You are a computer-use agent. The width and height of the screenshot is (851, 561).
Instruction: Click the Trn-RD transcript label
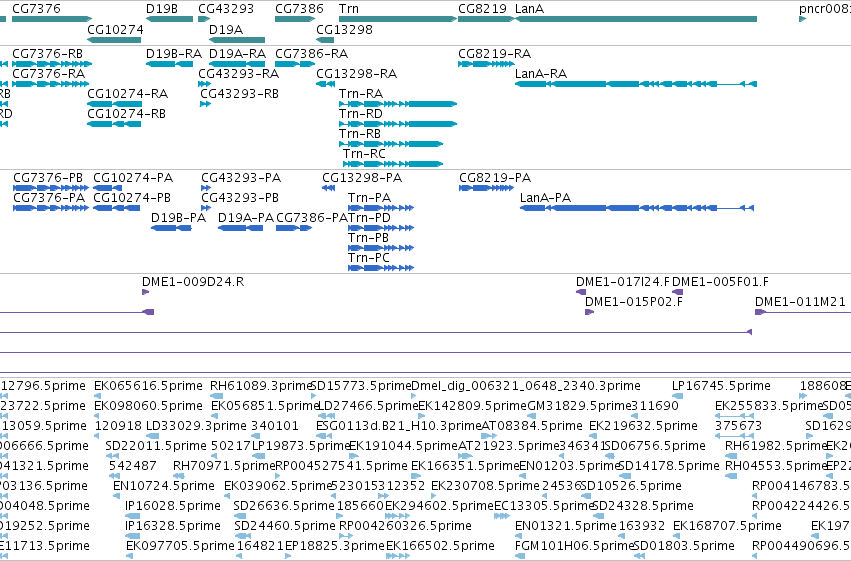pyautogui.click(x=361, y=114)
